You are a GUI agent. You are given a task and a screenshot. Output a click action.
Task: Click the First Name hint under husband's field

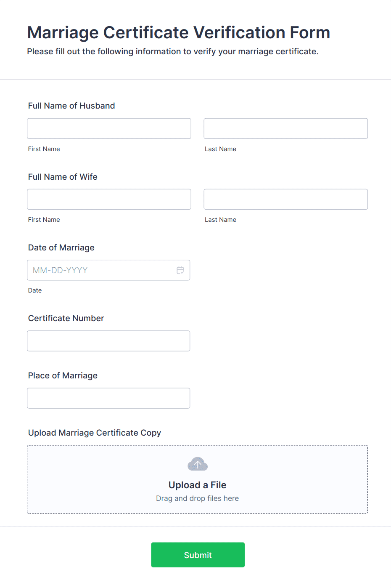pyautogui.click(x=44, y=149)
